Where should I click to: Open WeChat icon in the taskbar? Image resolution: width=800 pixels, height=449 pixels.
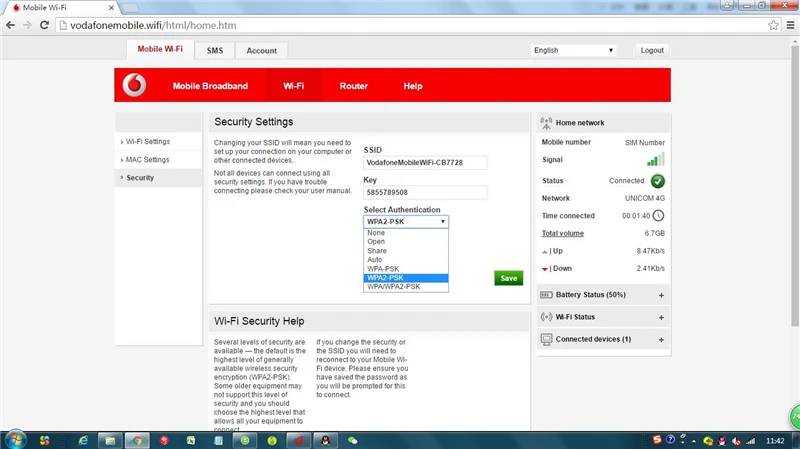[353, 440]
